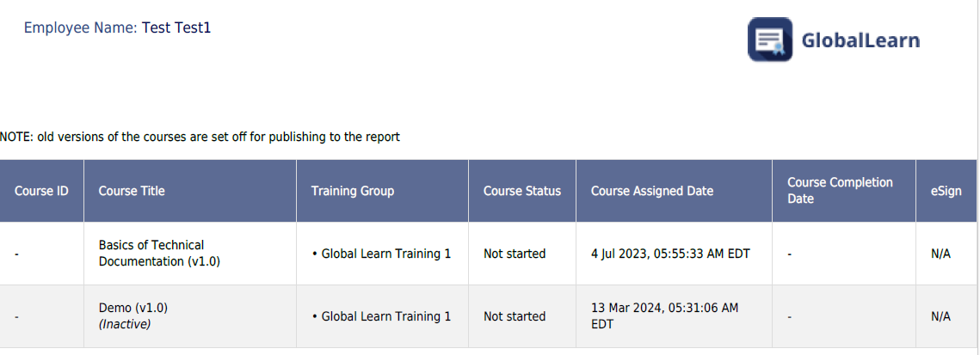This screenshot has width=980, height=355.
Task: Select the Employee Name value Test Test1
Action: click(176, 28)
